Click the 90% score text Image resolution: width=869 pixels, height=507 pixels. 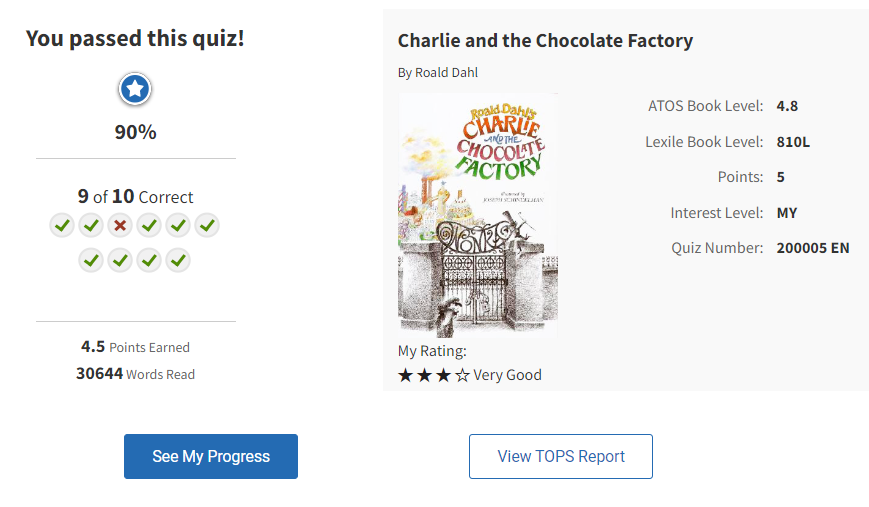coord(135,132)
